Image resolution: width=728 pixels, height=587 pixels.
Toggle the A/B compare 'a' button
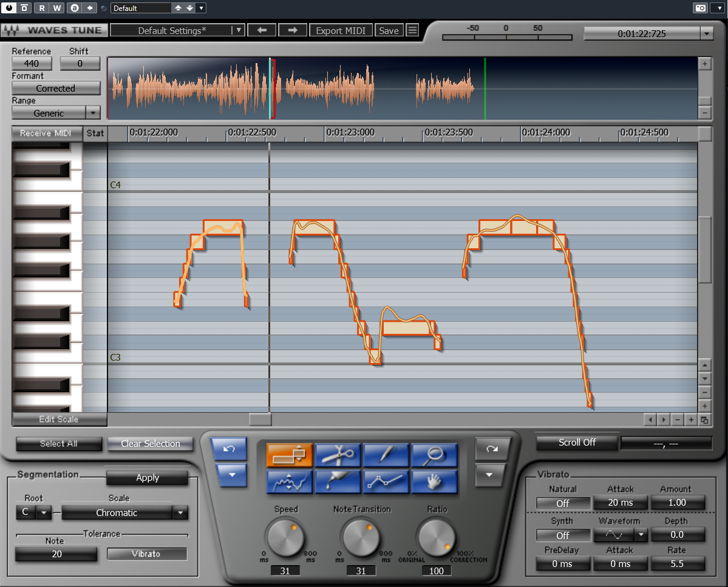(x=75, y=8)
